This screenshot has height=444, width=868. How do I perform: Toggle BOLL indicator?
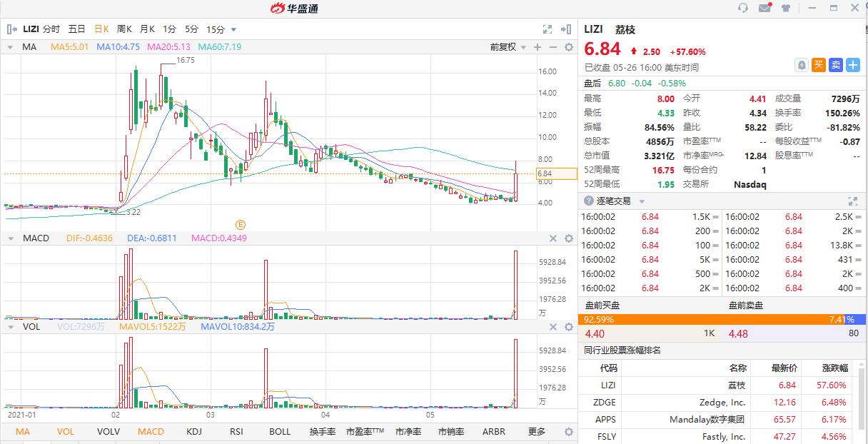pos(280,432)
